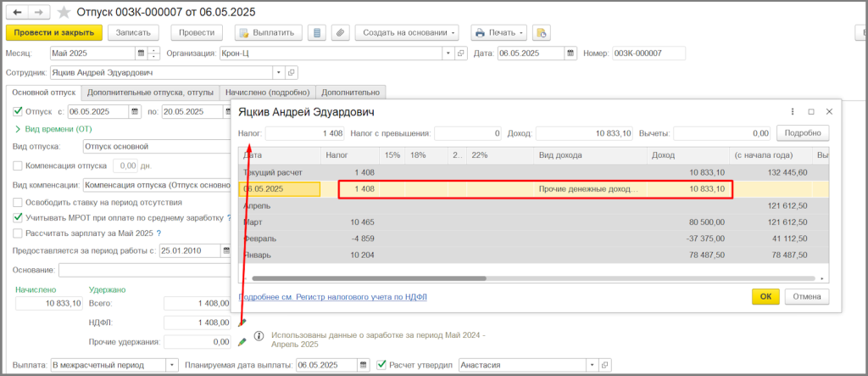The width and height of the screenshot is (868, 376).
Task: Click the Провести button
Action: coord(197,33)
